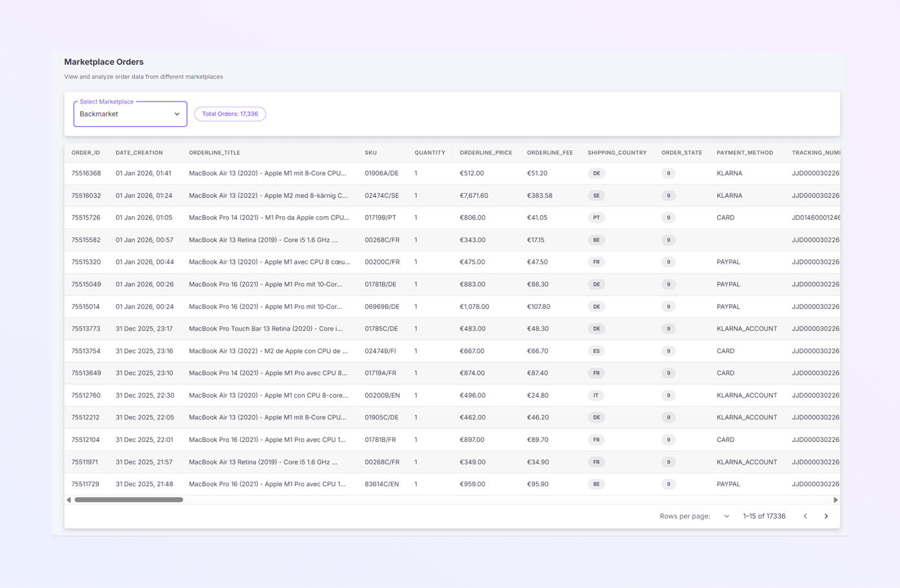Sort by SKU column header
The height and width of the screenshot is (588, 900).
point(371,153)
